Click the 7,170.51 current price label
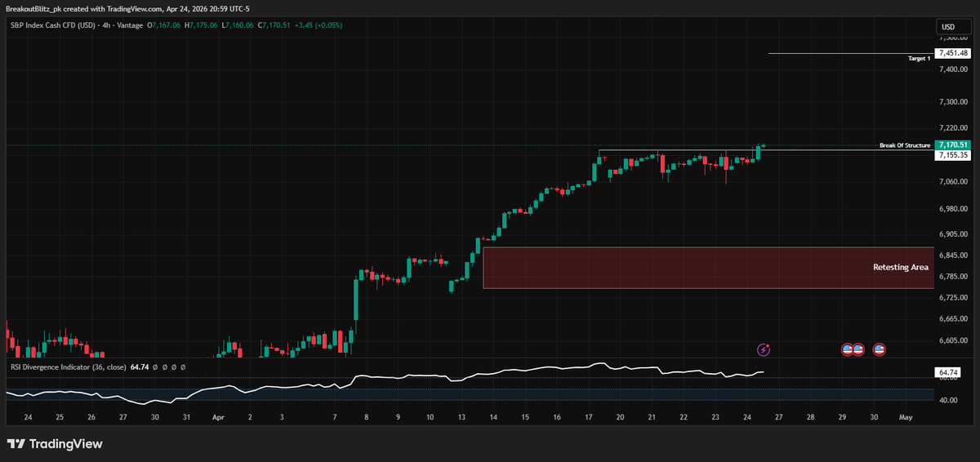 click(953, 145)
